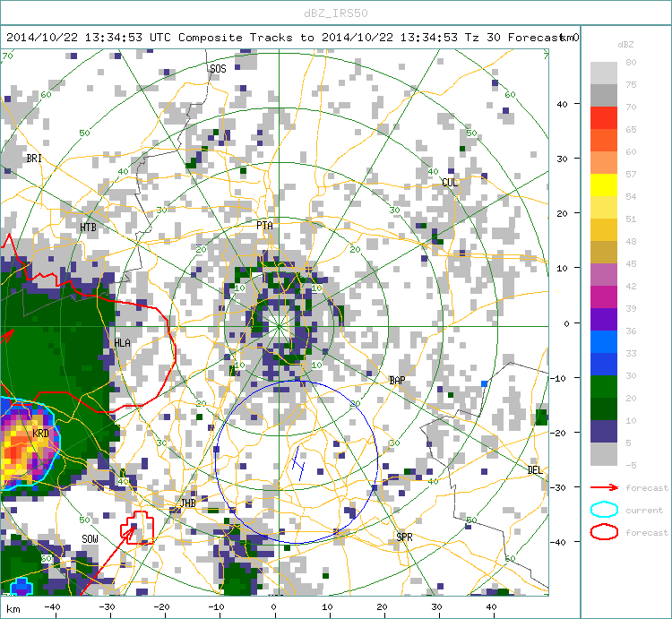This screenshot has width=672, height=619.
Task: Click the blue hand-drawn mark inside the blue circle
Action: (x=298, y=463)
